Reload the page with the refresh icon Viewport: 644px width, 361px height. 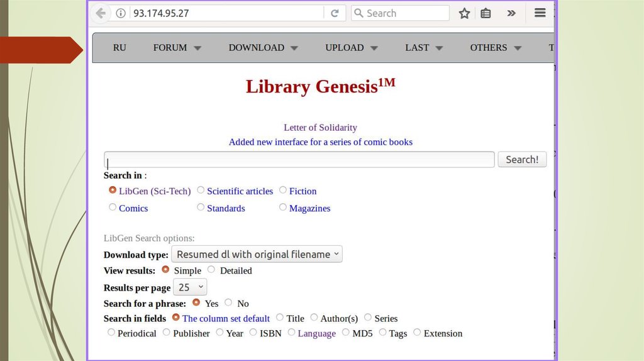[335, 13]
